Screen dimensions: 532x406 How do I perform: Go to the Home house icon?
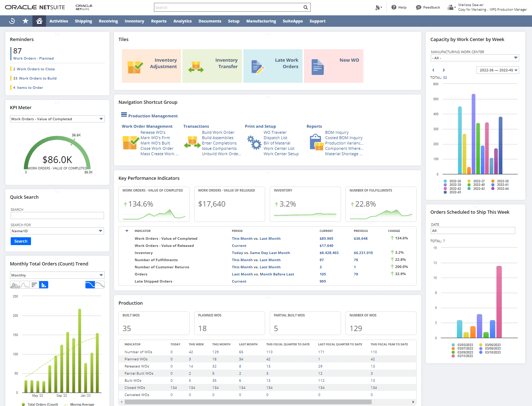tap(39, 21)
